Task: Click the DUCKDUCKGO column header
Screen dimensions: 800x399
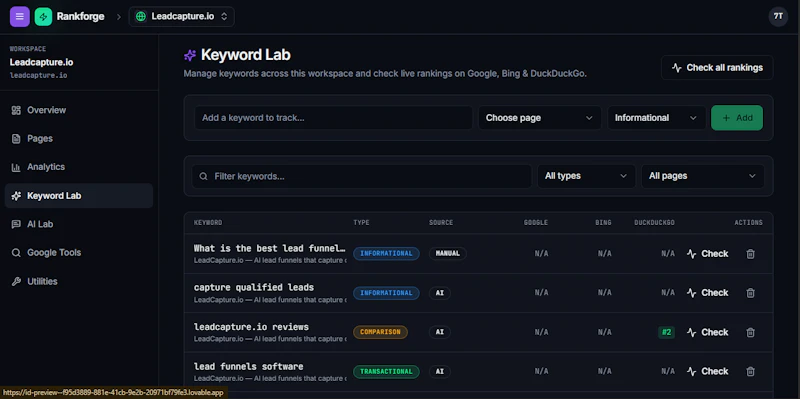Action: (655, 223)
